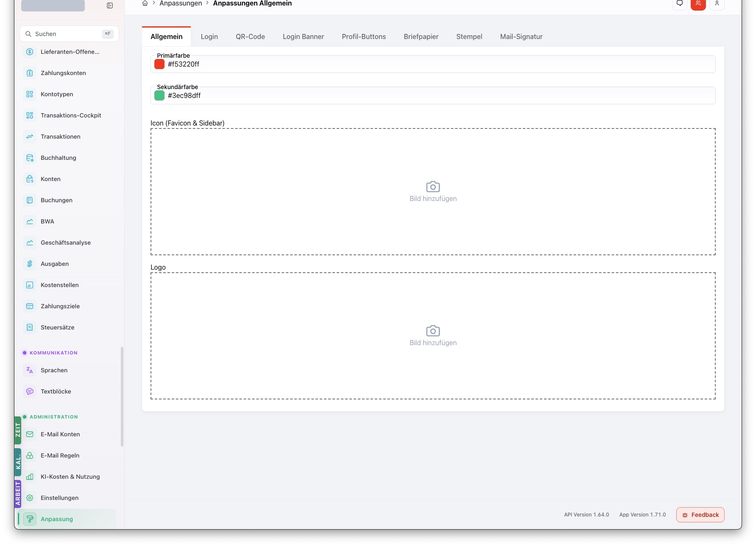Click the Steuersätze percent icon

[x=30, y=327]
